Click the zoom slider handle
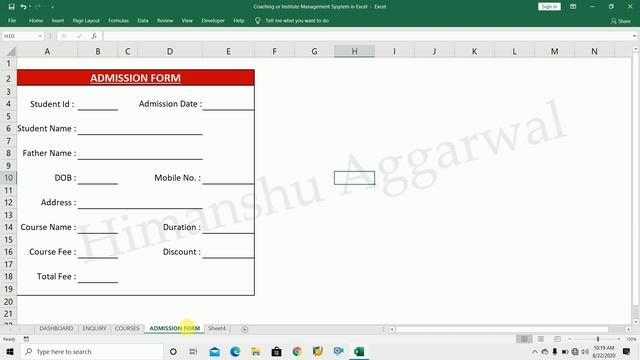This screenshot has width=640, height=360. [x=598, y=339]
